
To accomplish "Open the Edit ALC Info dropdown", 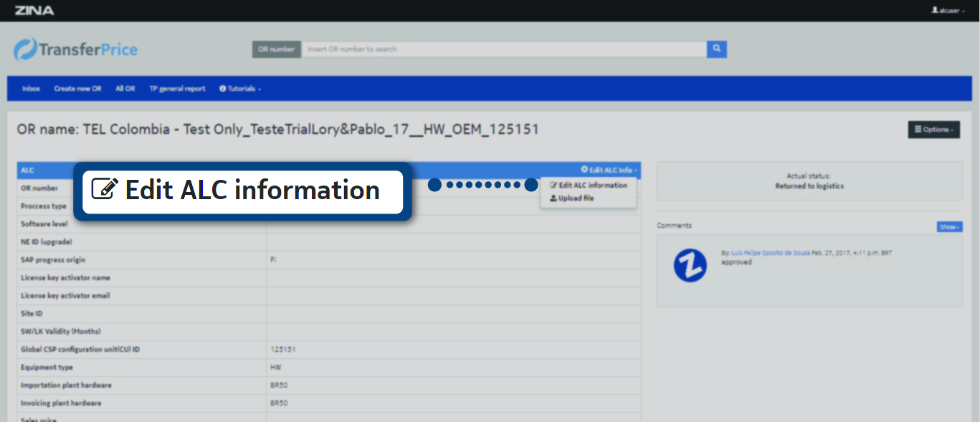I will point(609,171).
